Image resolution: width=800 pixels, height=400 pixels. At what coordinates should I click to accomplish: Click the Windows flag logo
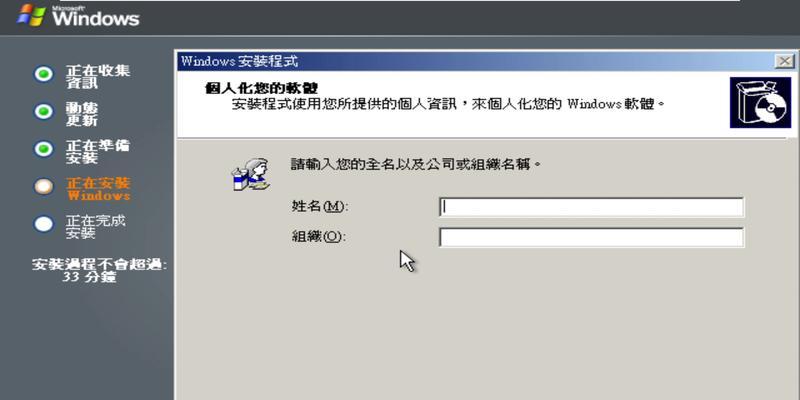[32, 15]
